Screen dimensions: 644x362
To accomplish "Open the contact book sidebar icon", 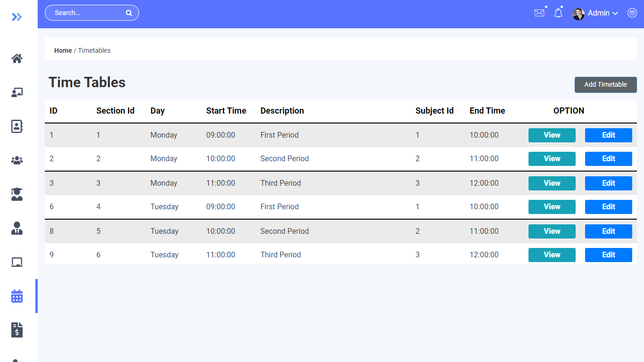I will point(17,126).
